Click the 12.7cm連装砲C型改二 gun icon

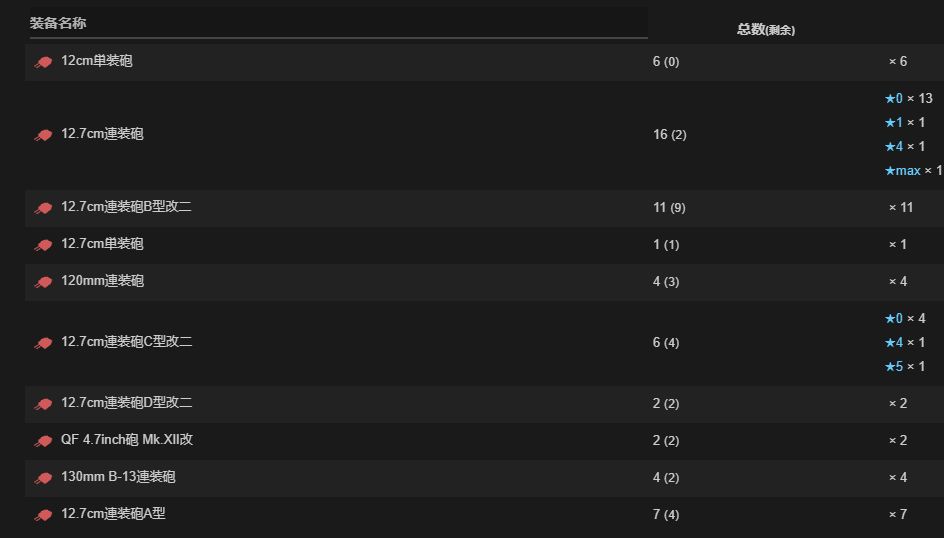tap(43, 343)
